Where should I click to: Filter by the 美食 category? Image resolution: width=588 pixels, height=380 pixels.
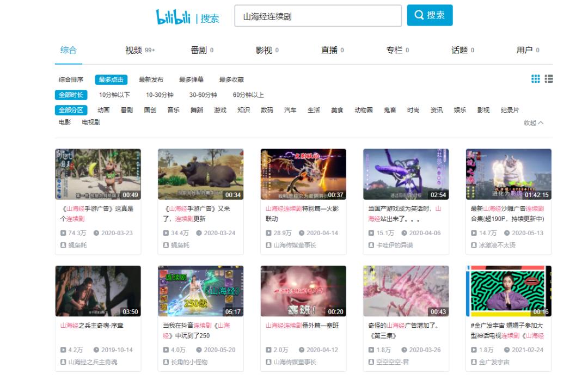[337, 110]
